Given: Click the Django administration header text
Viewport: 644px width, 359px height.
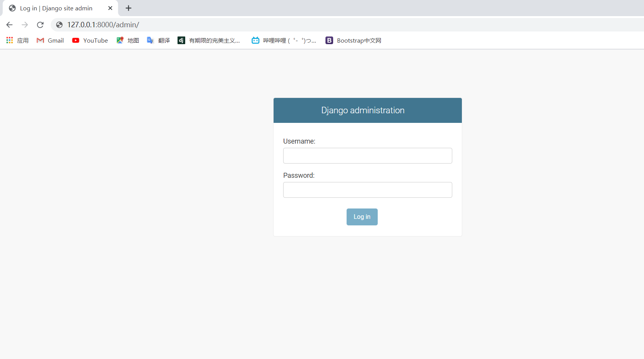Looking at the screenshot, I should click(x=363, y=111).
